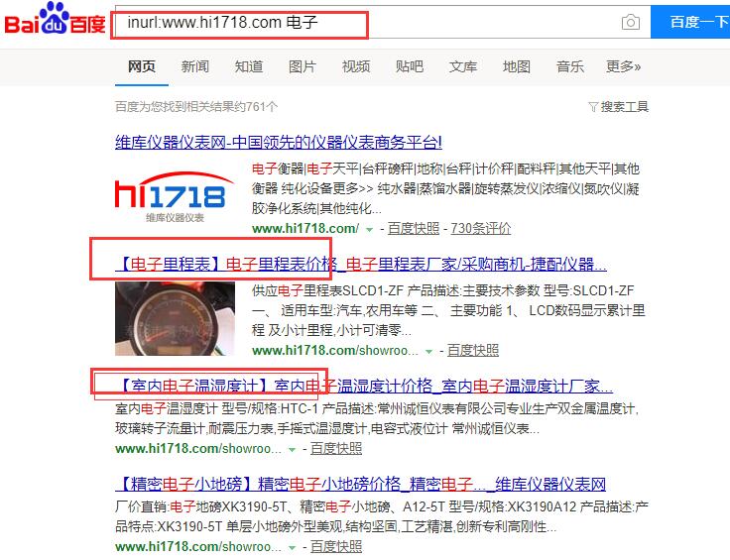This screenshot has width=730, height=560.
Task: Expand dropdown arrow of the 精密电子小地磅 result
Action: (292, 547)
